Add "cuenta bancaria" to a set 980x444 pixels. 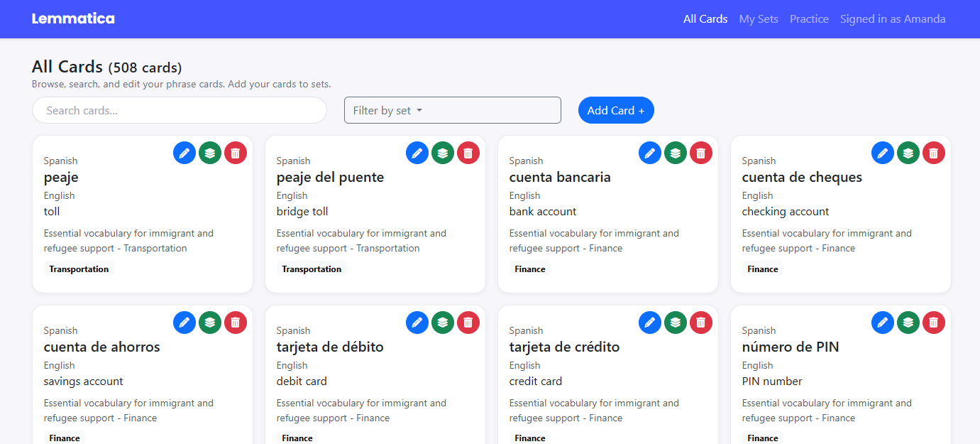click(675, 152)
